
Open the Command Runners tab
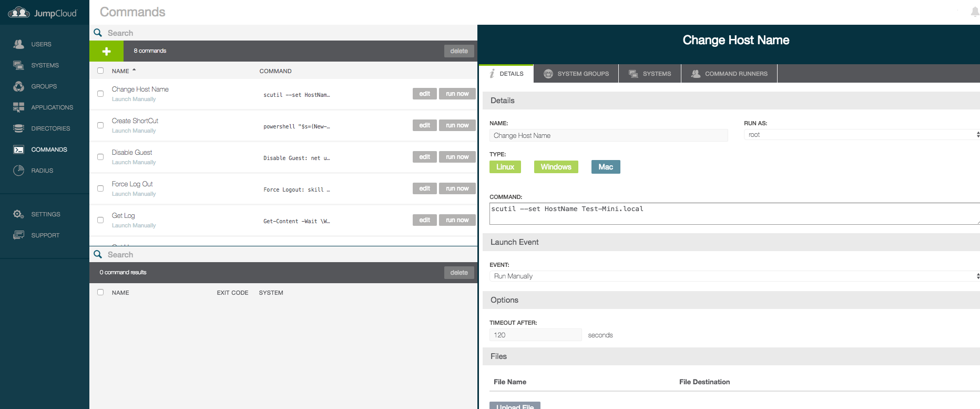point(729,74)
